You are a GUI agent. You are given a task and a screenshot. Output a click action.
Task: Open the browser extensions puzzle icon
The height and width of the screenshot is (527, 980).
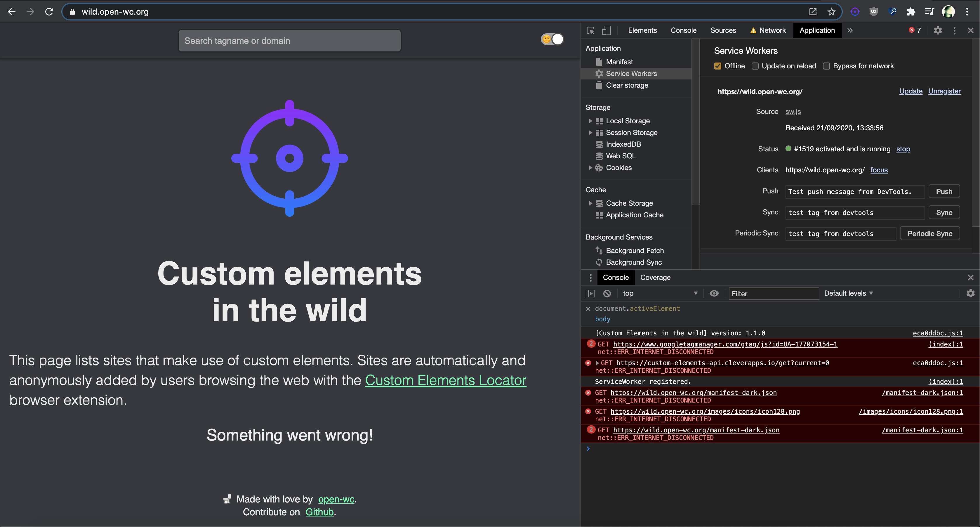(911, 12)
